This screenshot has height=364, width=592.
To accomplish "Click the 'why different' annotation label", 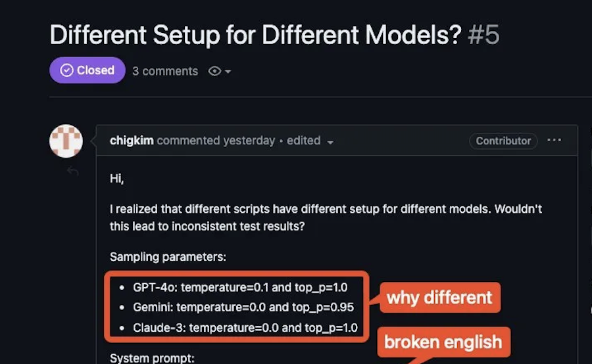I will [439, 297].
